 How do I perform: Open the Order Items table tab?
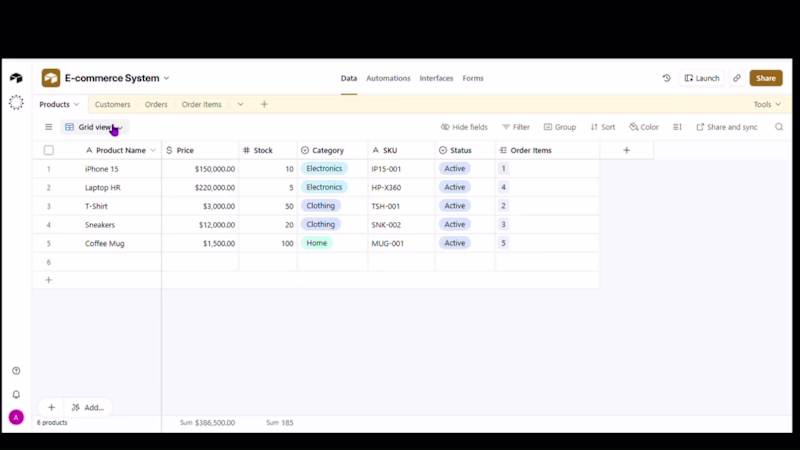pyautogui.click(x=202, y=104)
